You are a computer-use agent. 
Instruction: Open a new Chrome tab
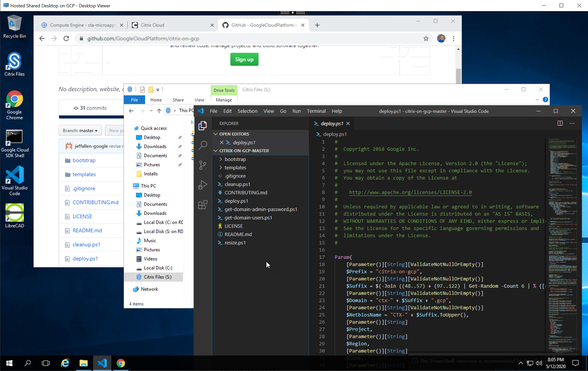(x=317, y=25)
